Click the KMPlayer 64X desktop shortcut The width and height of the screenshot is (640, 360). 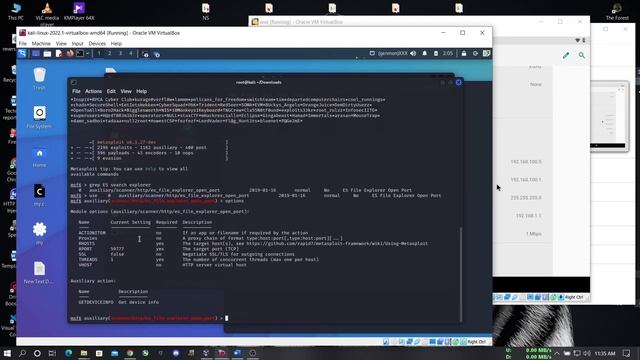(x=79, y=11)
